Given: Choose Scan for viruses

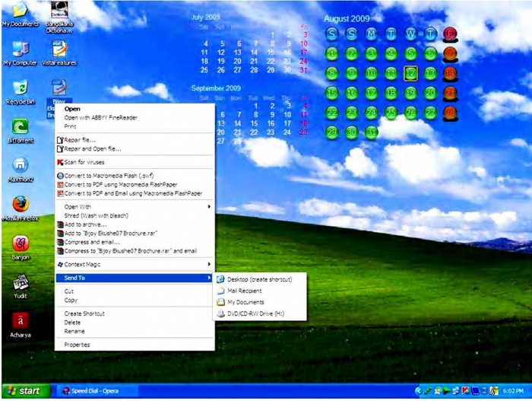Looking at the screenshot, I should click(135, 162).
